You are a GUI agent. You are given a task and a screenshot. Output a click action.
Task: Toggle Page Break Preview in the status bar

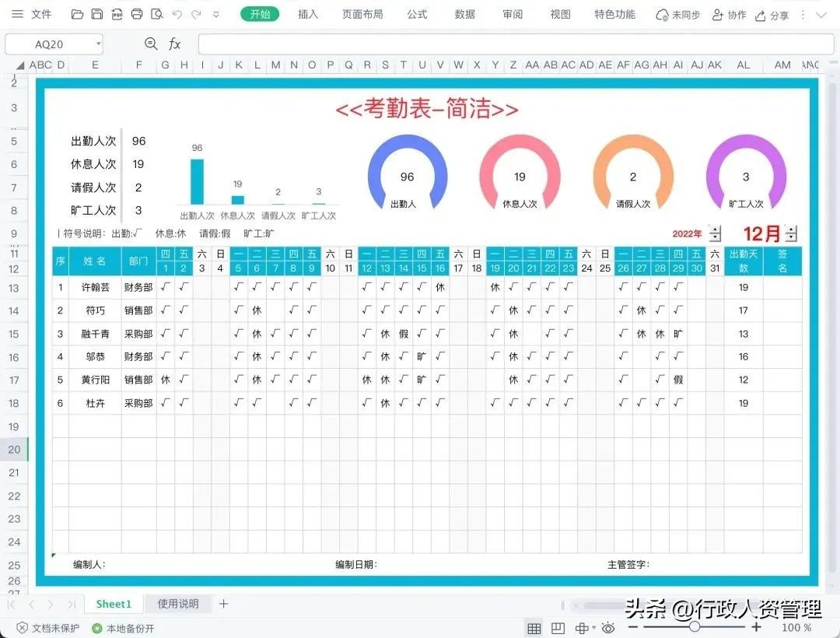(557, 628)
